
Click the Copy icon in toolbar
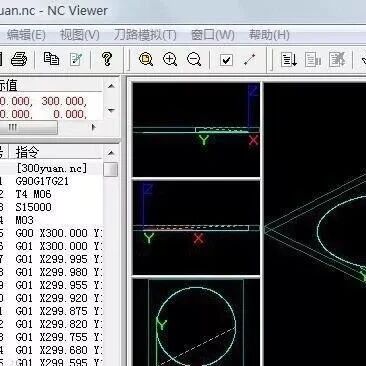click(x=51, y=59)
